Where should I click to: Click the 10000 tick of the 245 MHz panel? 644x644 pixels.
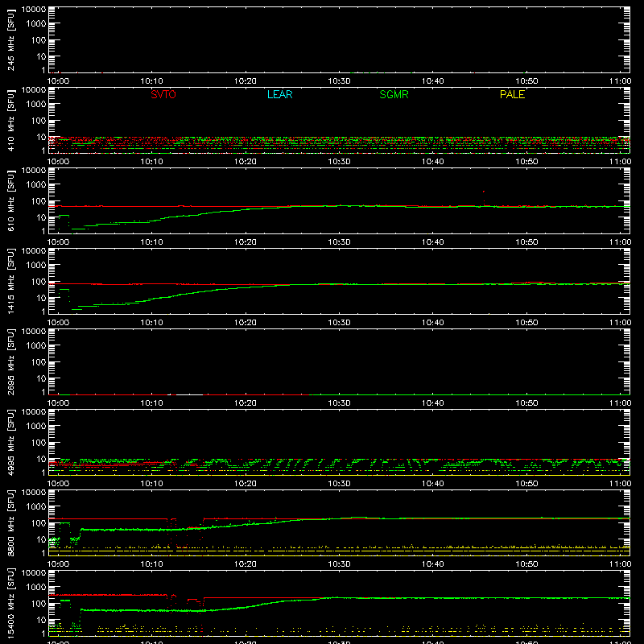(x=34, y=10)
